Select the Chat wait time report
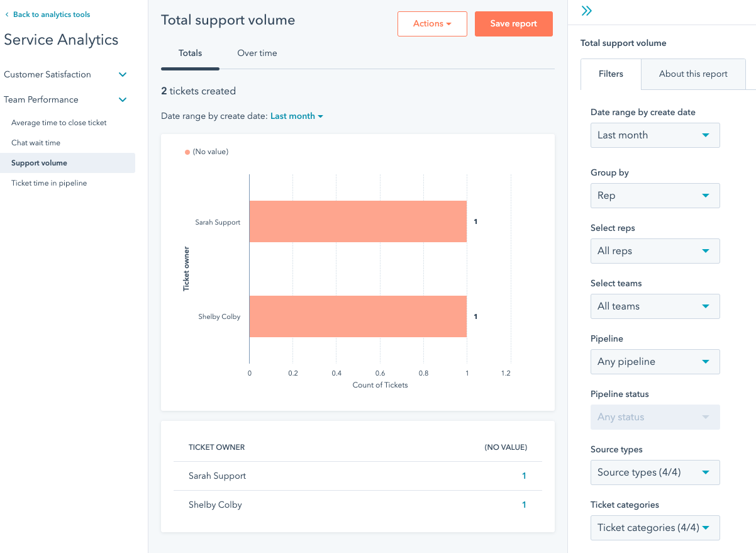Viewport: 756px width, 553px height. tap(36, 143)
